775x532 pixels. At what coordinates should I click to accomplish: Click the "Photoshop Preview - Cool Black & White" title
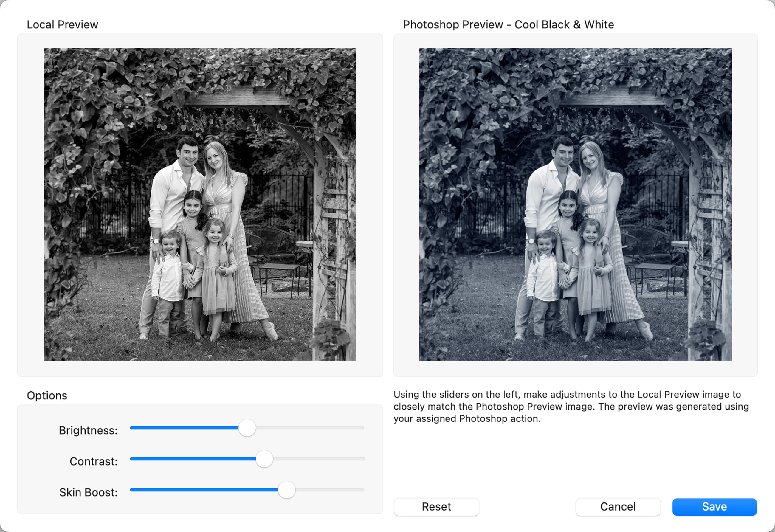pos(508,25)
